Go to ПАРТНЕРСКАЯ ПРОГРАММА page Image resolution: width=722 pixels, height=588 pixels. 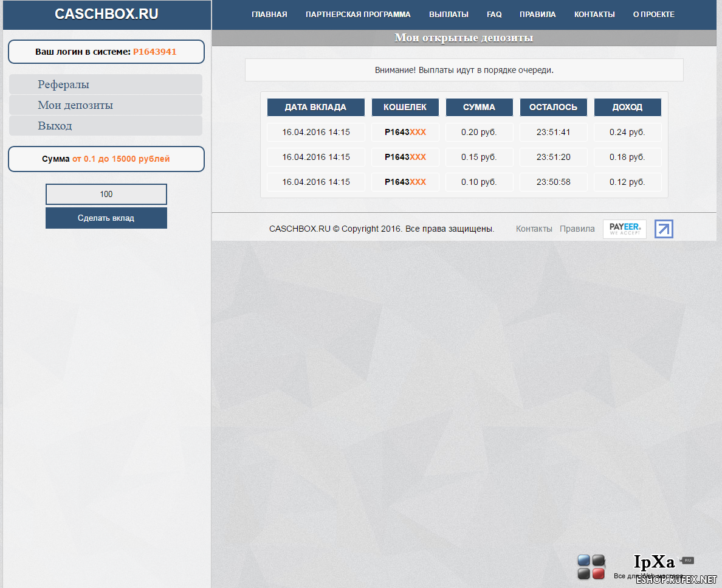pyautogui.click(x=358, y=15)
